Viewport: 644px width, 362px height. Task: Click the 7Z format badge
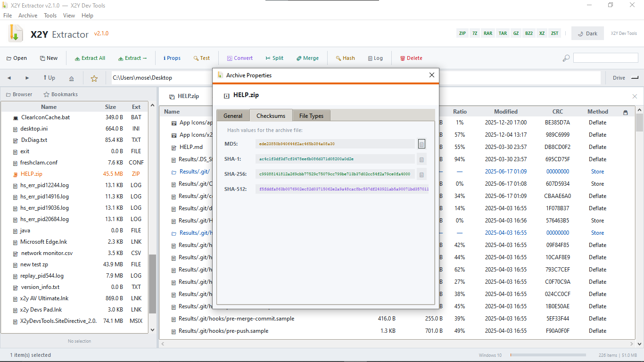tap(475, 33)
